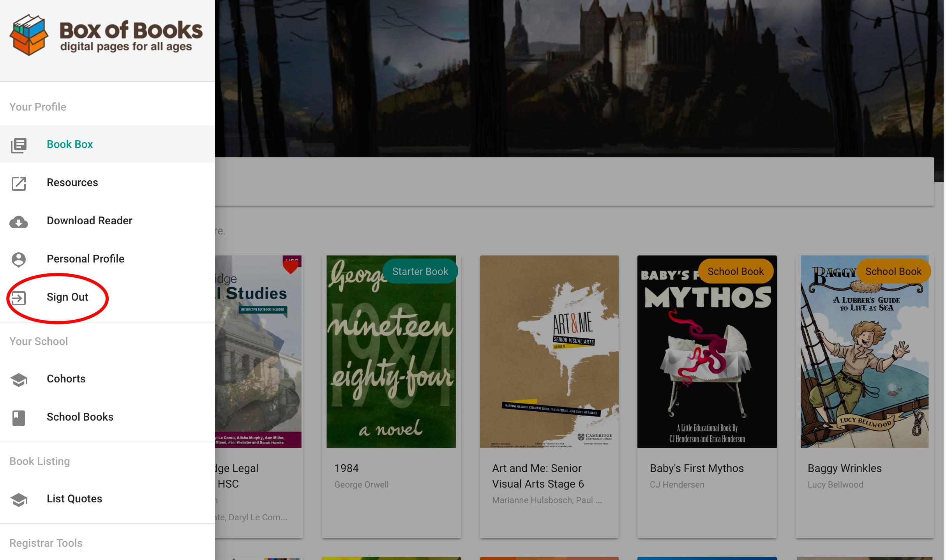Open the Art and Me book cover
946x560 pixels.
tap(549, 352)
